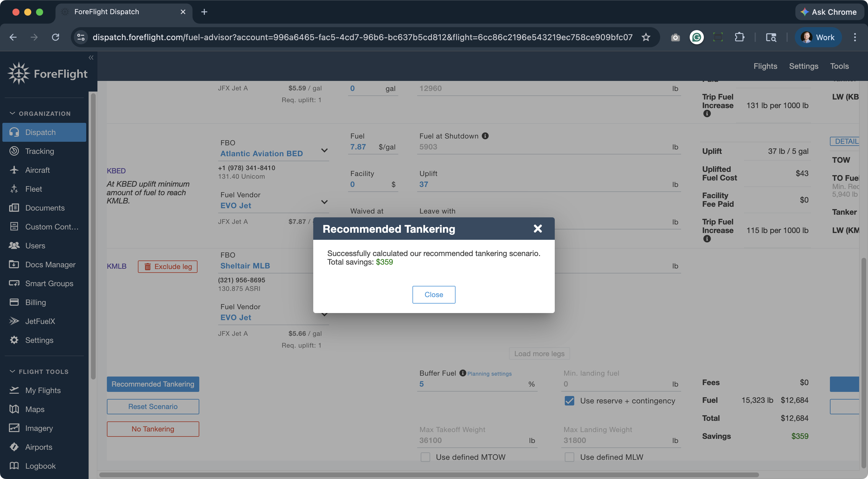Click the Docs Manager folder icon

14,264
